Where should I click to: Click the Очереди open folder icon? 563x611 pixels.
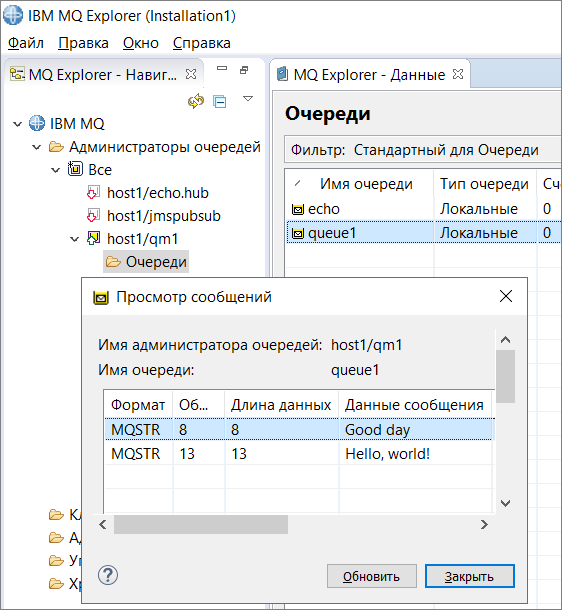pyautogui.click(x=113, y=261)
